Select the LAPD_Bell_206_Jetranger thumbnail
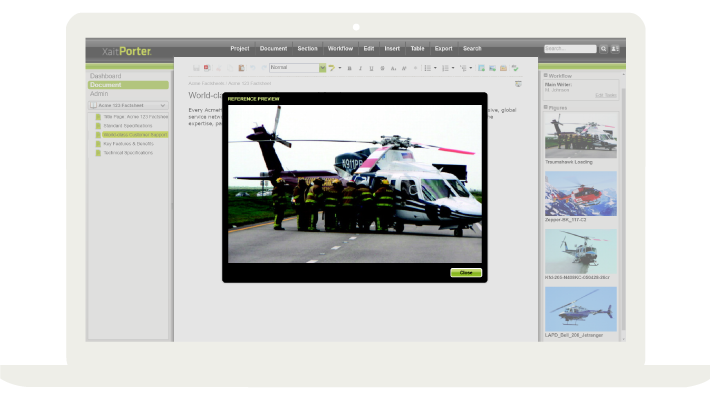 pos(581,309)
